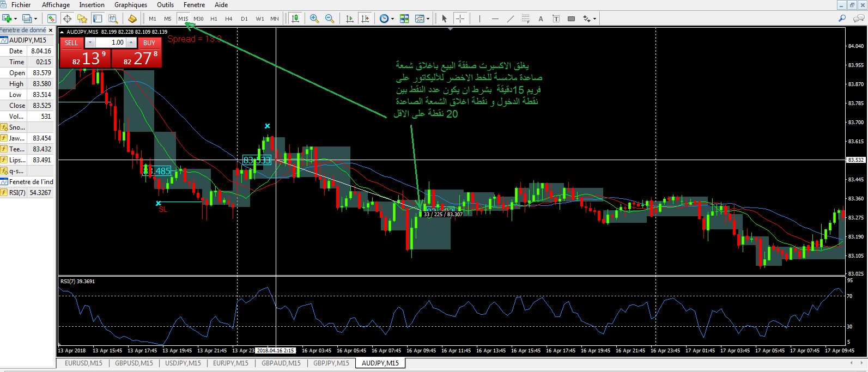Click the Zoom In magnifier icon
The width and height of the screenshot is (868, 372).
314,19
